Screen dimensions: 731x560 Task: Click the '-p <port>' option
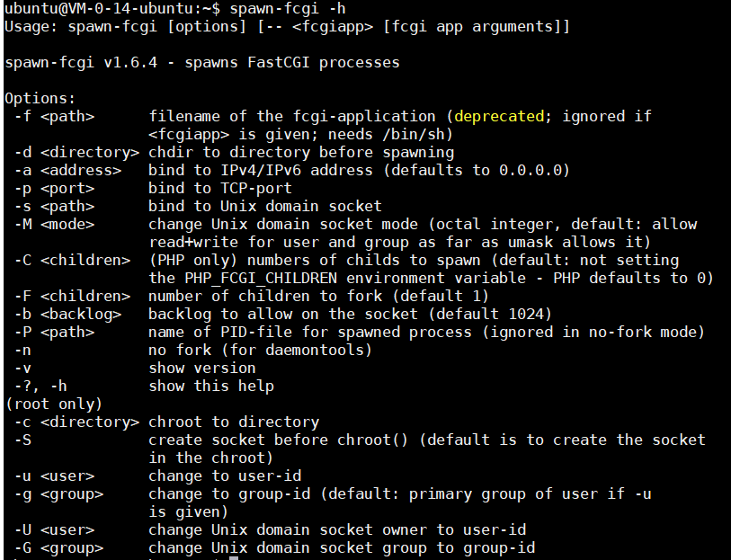54,188
